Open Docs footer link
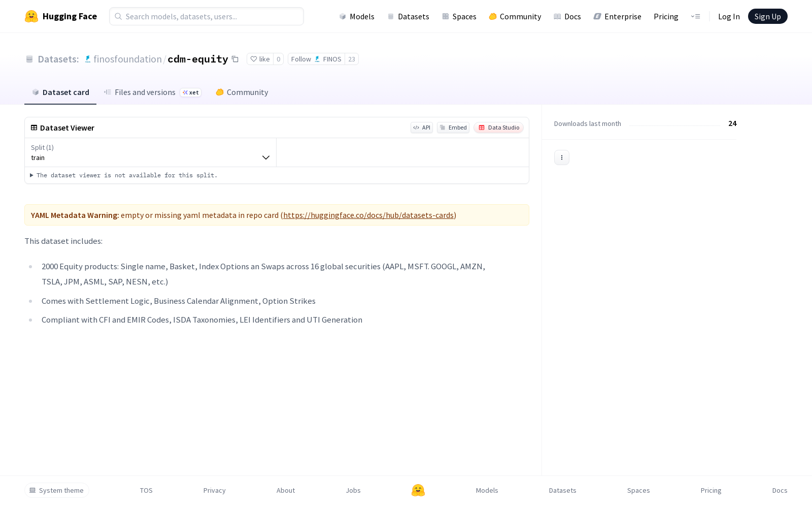This screenshot has width=812, height=508. coord(780,490)
